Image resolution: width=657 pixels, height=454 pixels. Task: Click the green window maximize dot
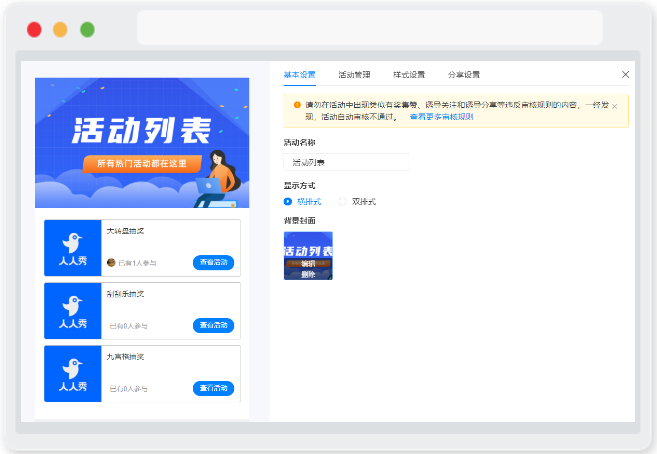(87, 30)
